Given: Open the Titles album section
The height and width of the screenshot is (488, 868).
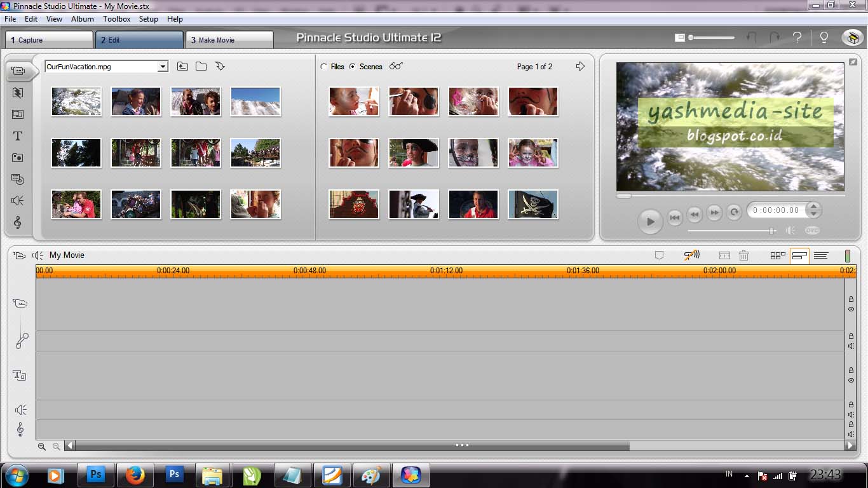Looking at the screenshot, I should pyautogui.click(x=18, y=136).
